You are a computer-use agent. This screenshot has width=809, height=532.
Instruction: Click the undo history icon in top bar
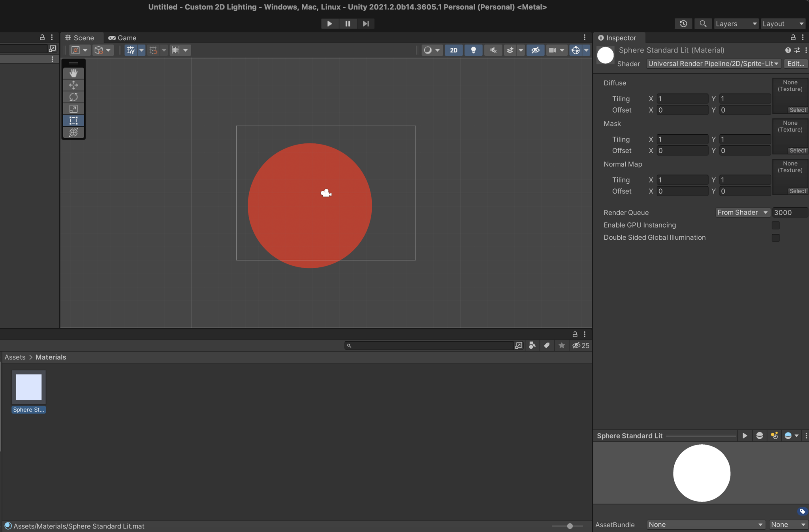point(683,24)
